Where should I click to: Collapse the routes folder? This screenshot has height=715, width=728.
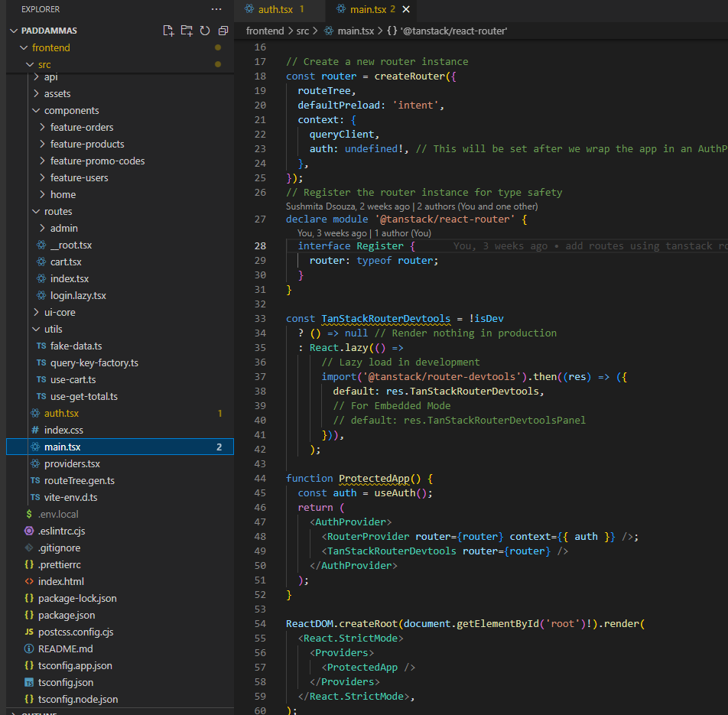click(x=36, y=211)
